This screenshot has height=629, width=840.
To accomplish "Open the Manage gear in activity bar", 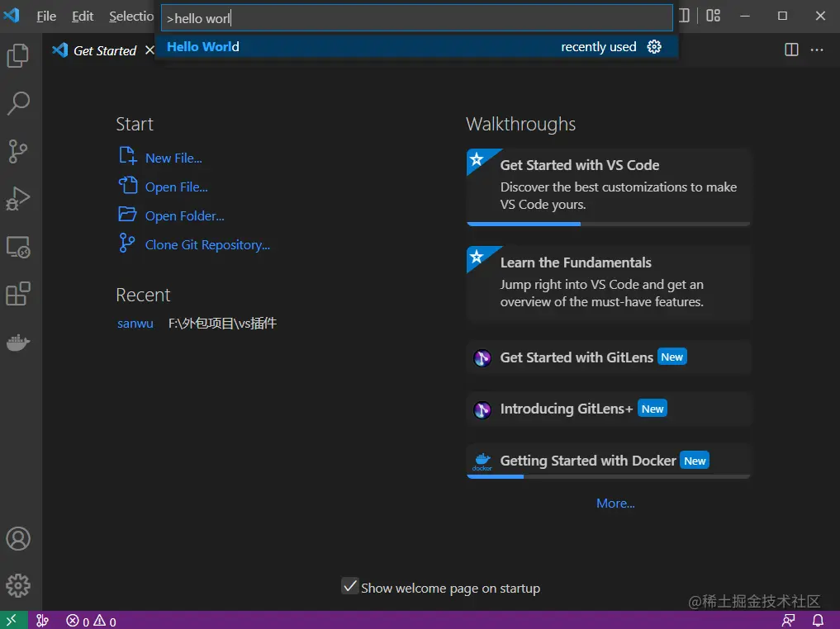I will [x=18, y=585].
